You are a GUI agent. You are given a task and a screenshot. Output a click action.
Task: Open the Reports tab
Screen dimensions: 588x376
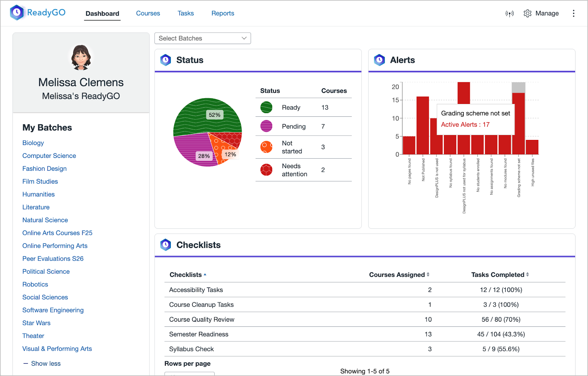click(223, 13)
